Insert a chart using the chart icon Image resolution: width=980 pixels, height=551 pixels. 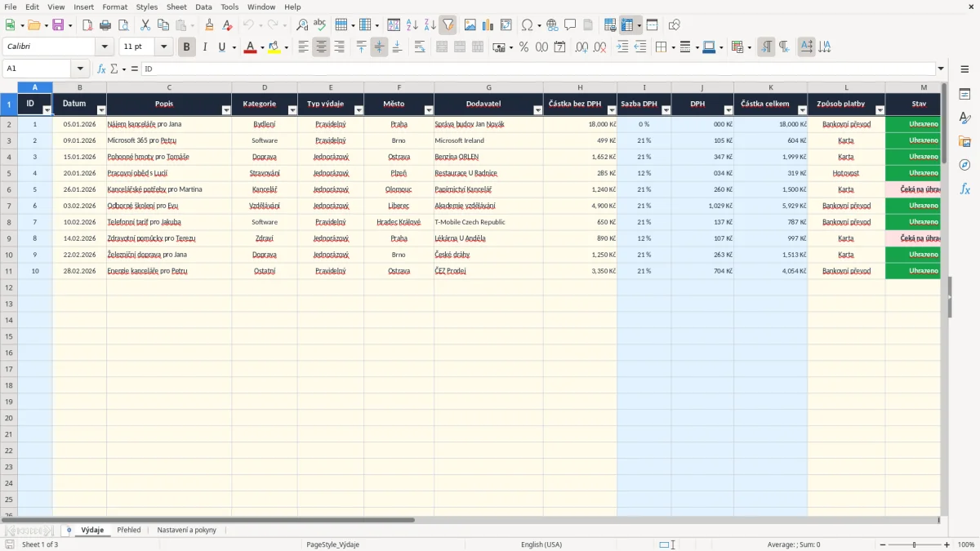pos(488,25)
